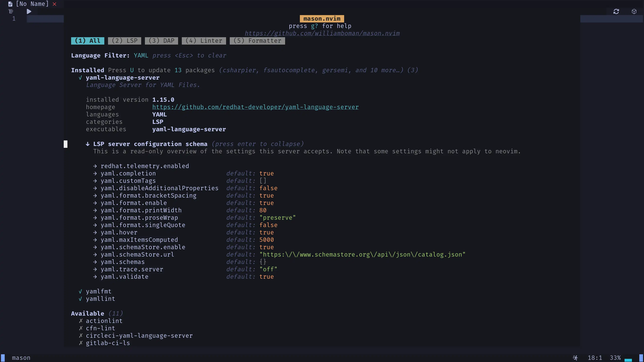Image resolution: width=644 pixels, height=362 pixels.
Task: Click the 18:1 cursor position indicator
Action: point(595,358)
